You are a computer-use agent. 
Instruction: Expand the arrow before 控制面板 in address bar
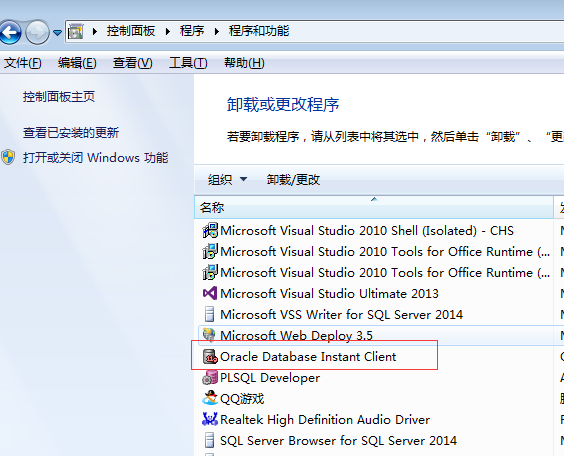(x=95, y=32)
